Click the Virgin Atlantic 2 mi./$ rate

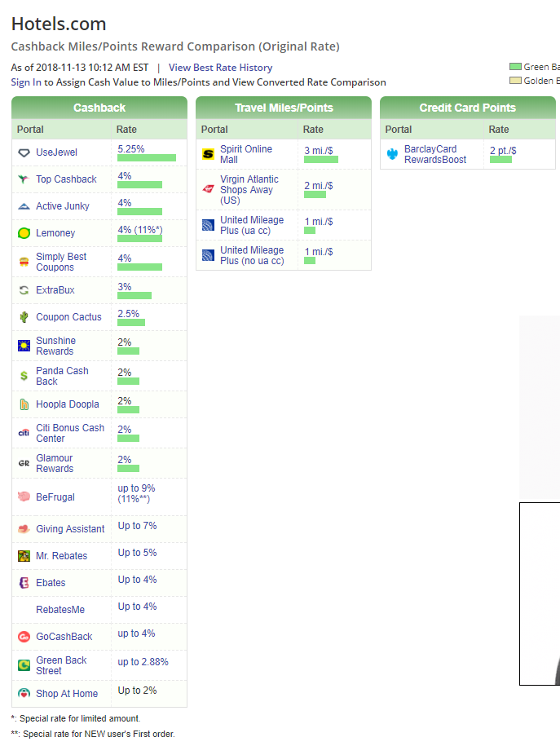(x=319, y=186)
